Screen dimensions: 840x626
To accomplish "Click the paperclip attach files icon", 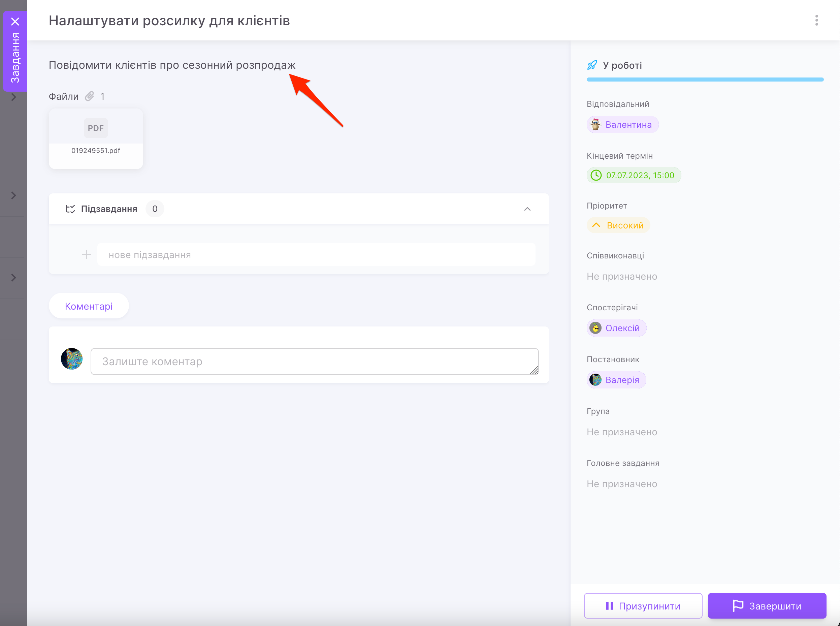I will tap(89, 96).
